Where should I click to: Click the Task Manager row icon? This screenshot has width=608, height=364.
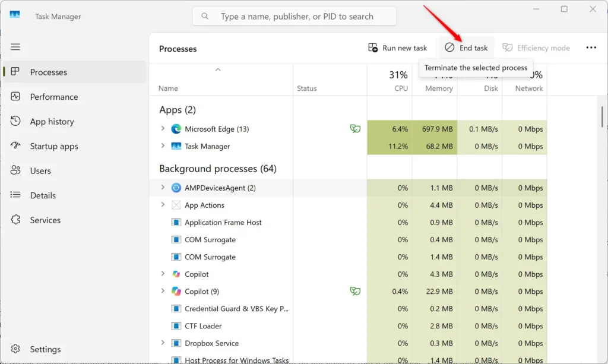pyautogui.click(x=176, y=146)
